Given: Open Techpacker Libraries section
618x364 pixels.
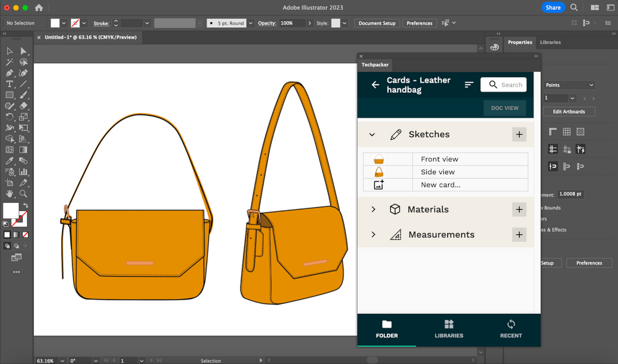Looking at the screenshot, I should 449,329.
